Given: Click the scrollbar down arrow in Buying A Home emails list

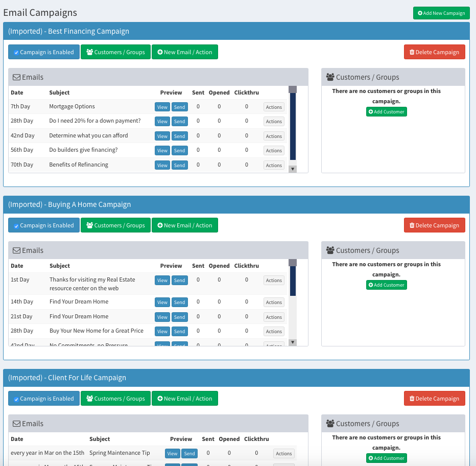Looking at the screenshot, I should [292, 342].
